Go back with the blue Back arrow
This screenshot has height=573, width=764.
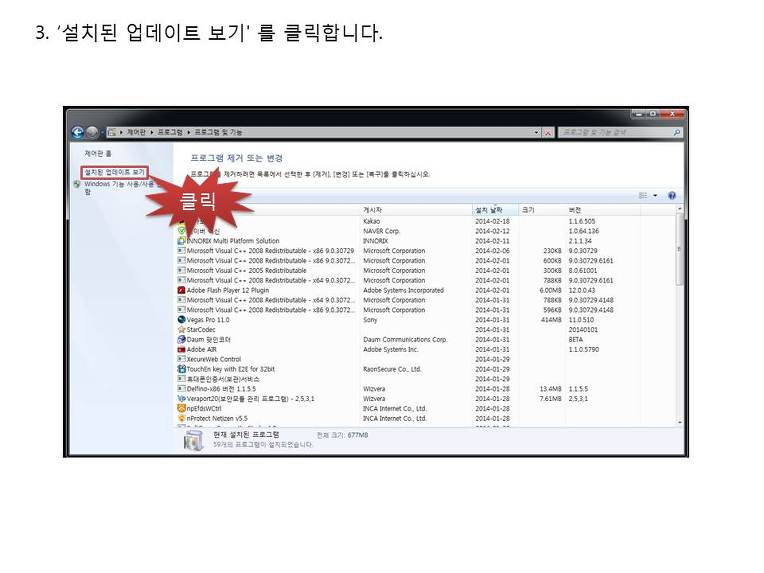pyautogui.click(x=77, y=132)
